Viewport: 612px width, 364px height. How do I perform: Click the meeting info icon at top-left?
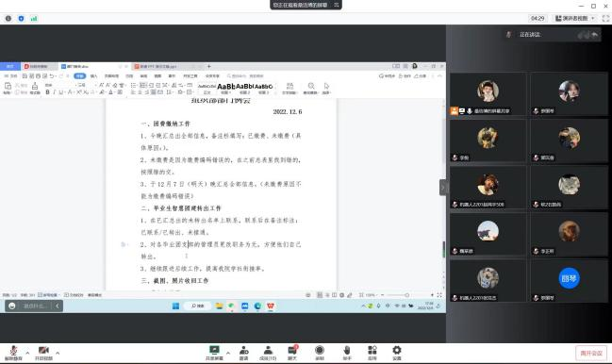(8, 18)
